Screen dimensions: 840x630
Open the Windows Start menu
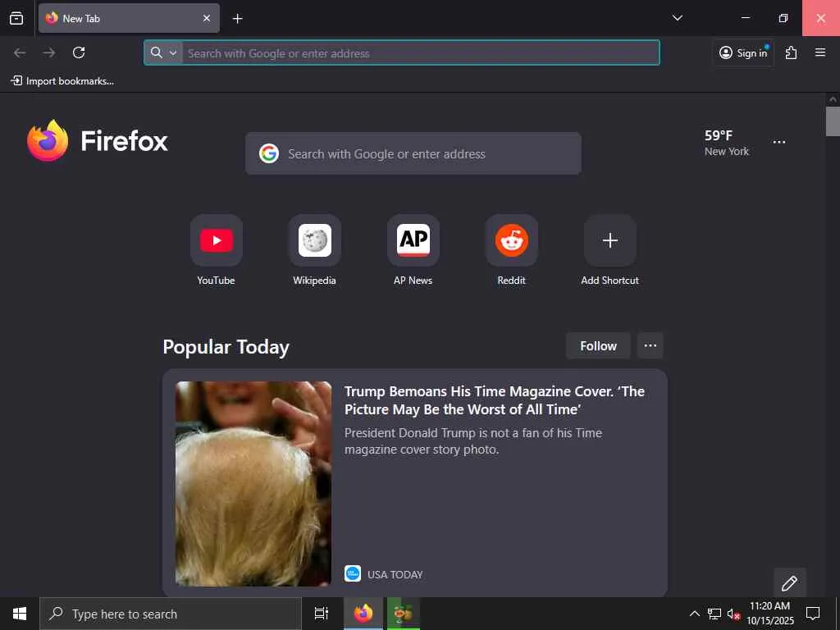[20, 614]
